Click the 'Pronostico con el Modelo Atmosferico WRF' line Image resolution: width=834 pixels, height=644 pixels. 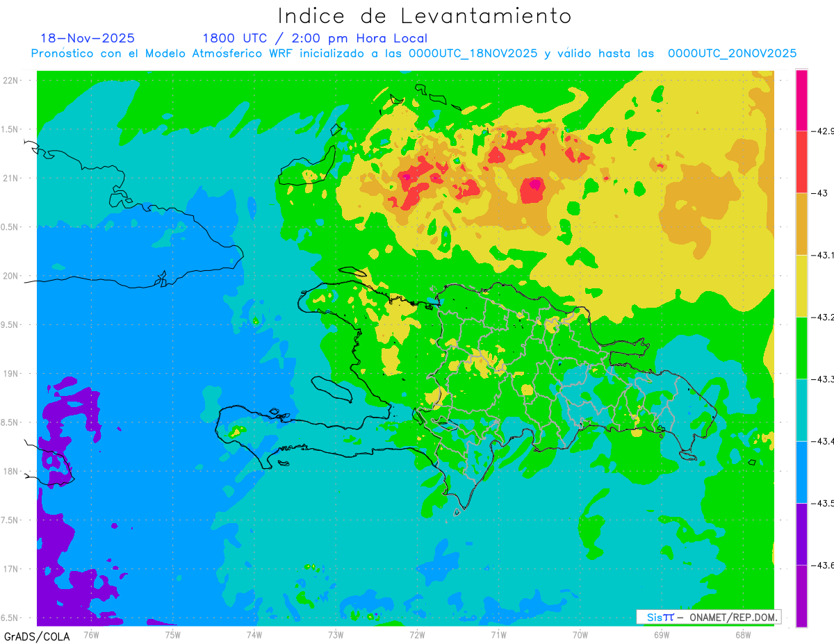point(414,53)
